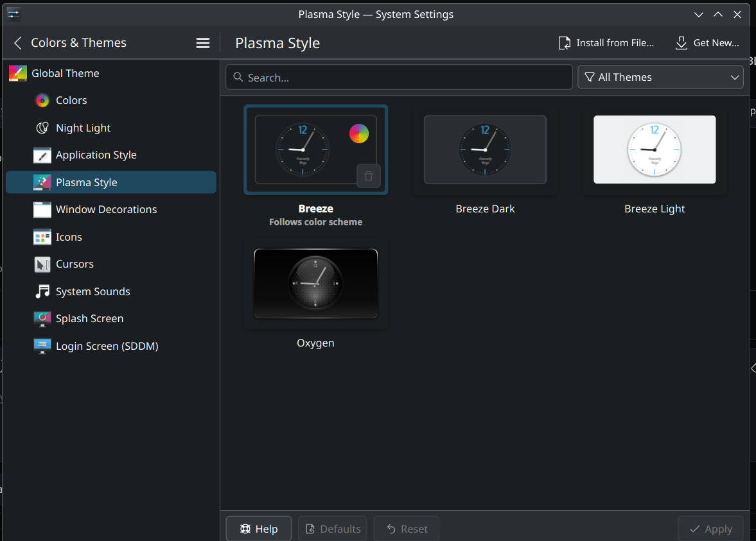756x541 pixels.
Task: Click Install from File button
Action: point(606,43)
